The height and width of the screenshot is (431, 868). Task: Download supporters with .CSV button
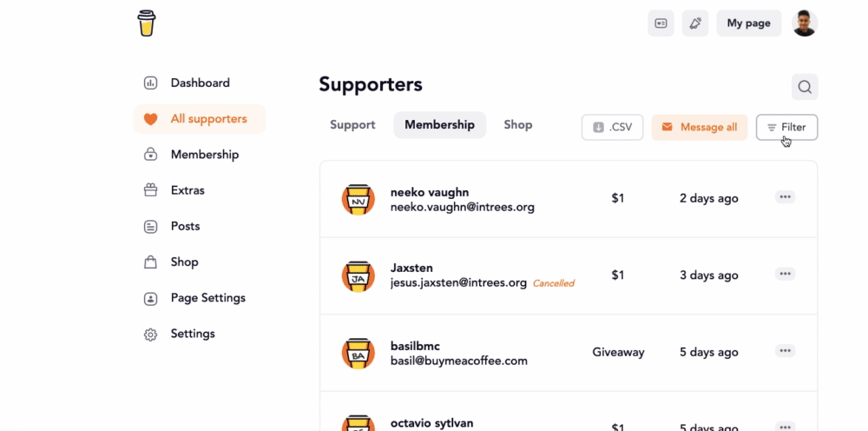tap(612, 127)
